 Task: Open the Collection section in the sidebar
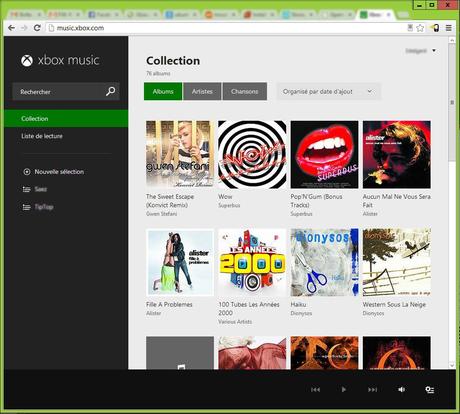coord(66,118)
